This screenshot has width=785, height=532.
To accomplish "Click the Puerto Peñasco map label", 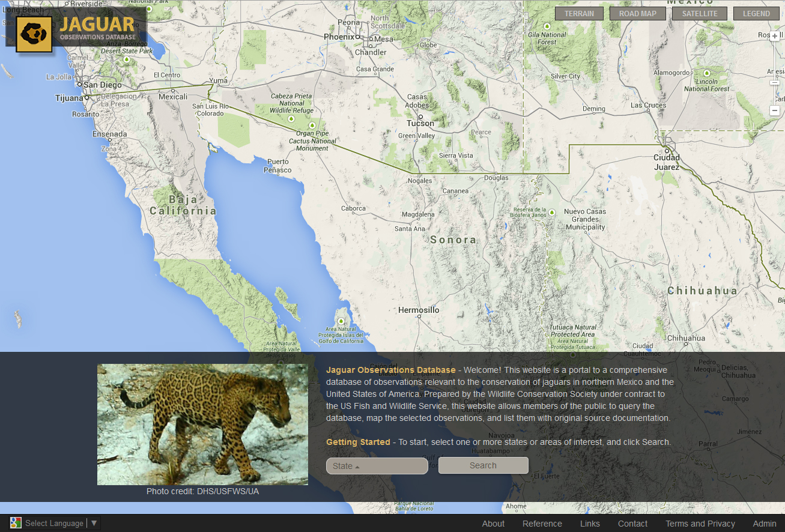I will click(x=277, y=166).
